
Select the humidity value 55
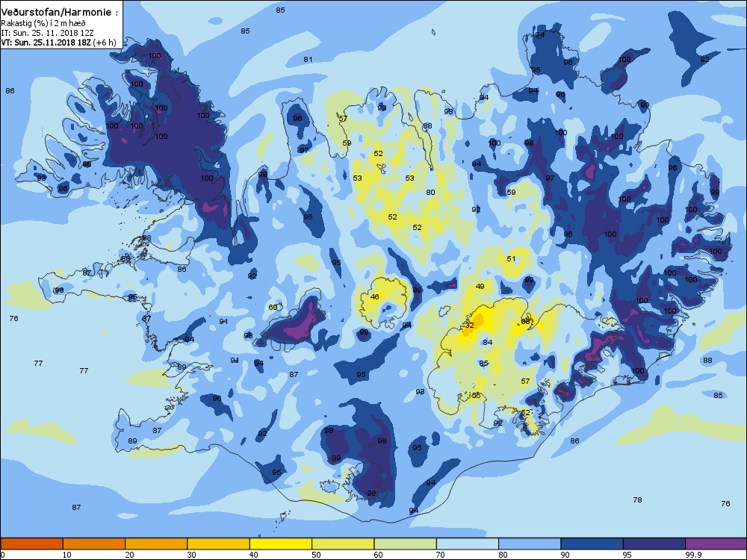click(x=477, y=395)
